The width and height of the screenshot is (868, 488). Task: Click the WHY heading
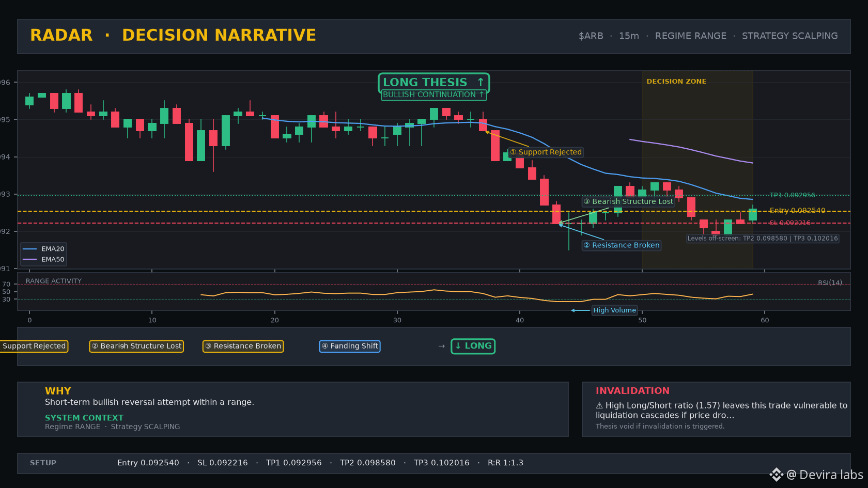point(58,391)
